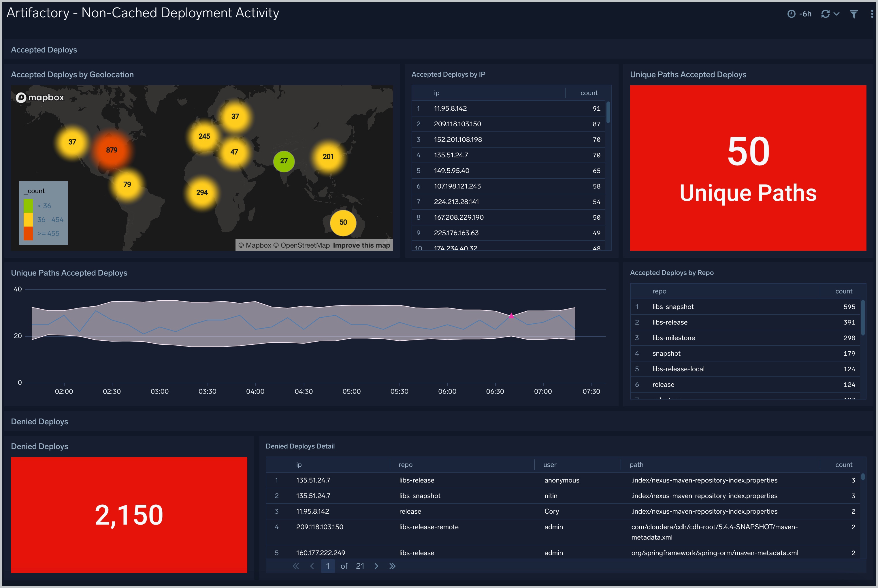Image resolution: width=878 pixels, height=588 pixels.
Task: Go to first page of denied deploys
Action: click(295, 566)
